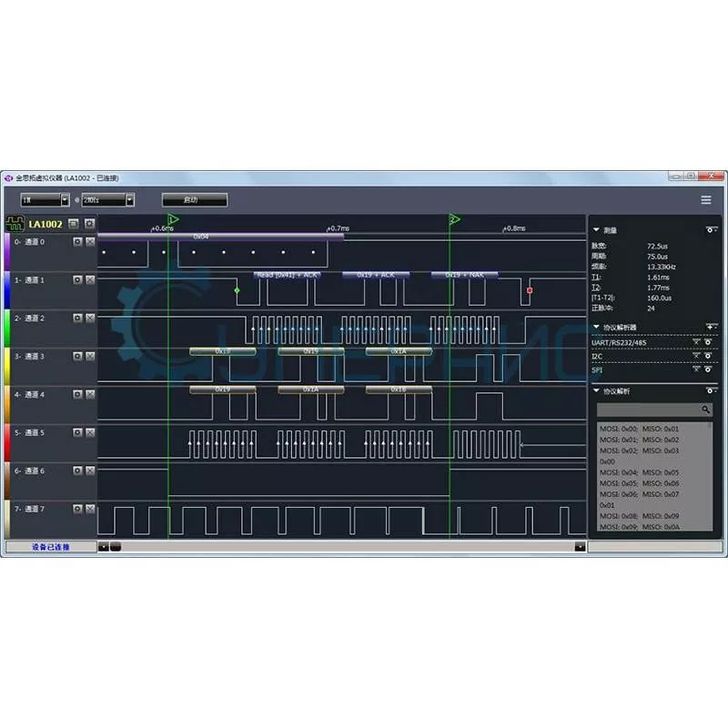This screenshot has height=728, width=728.
Task: Open the UART/RS232/485 analyzer settings gear
Action: [x=708, y=342]
